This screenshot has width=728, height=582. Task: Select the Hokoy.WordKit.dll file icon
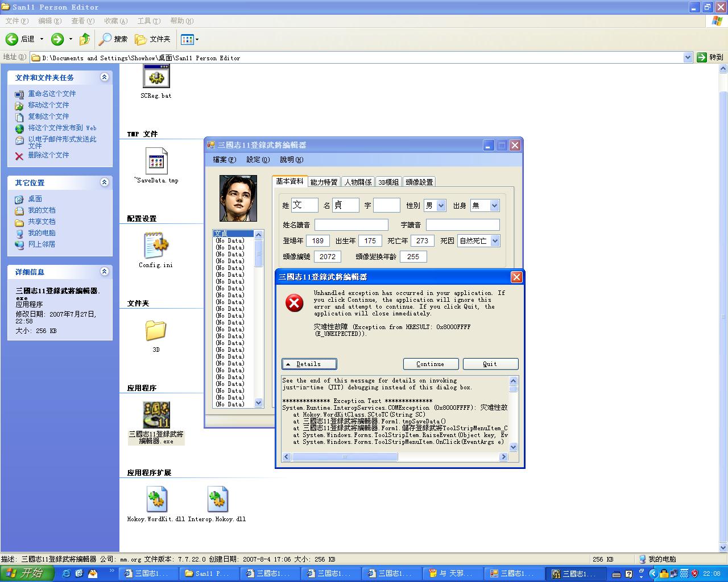(156, 500)
